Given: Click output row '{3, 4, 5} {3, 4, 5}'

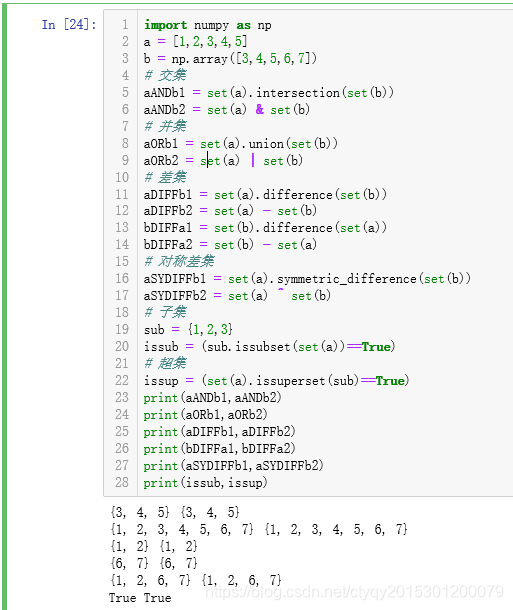Looking at the screenshot, I should [x=175, y=512].
